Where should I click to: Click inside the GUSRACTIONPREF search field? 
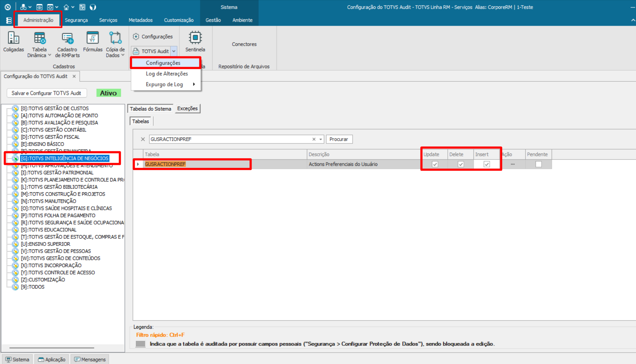coord(229,139)
